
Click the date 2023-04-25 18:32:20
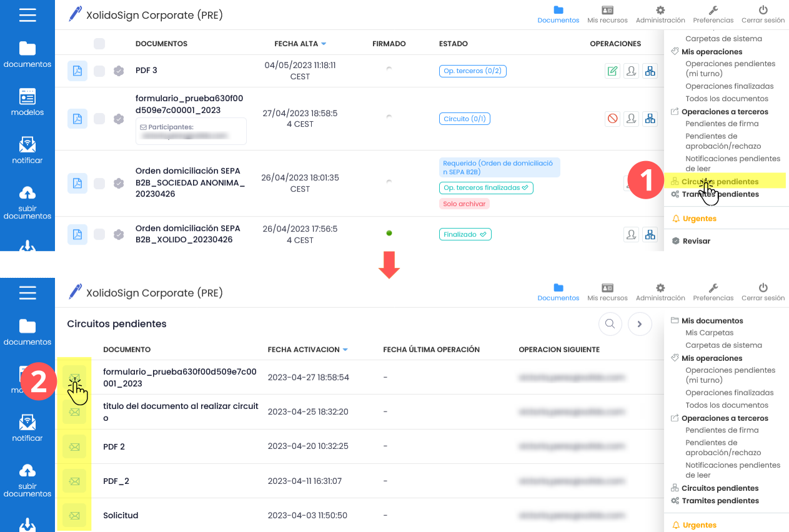308,412
